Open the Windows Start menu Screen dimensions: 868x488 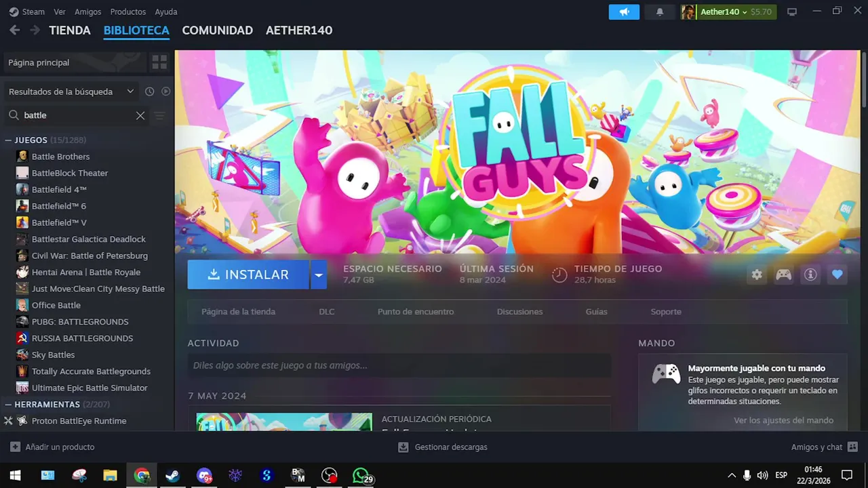pyautogui.click(x=15, y=476)
